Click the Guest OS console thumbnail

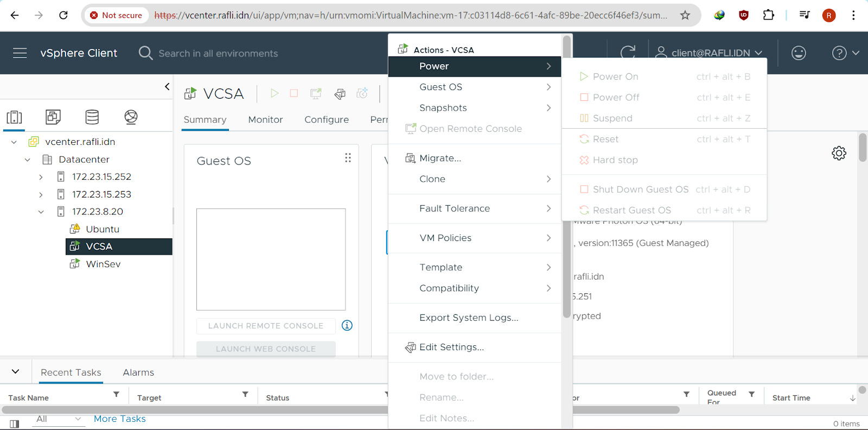[271, 259]
